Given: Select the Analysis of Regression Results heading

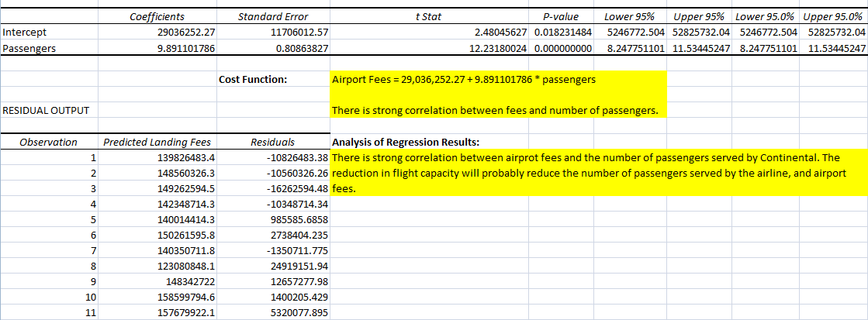Looking at the screenshot, I should (x=405, y=143).
